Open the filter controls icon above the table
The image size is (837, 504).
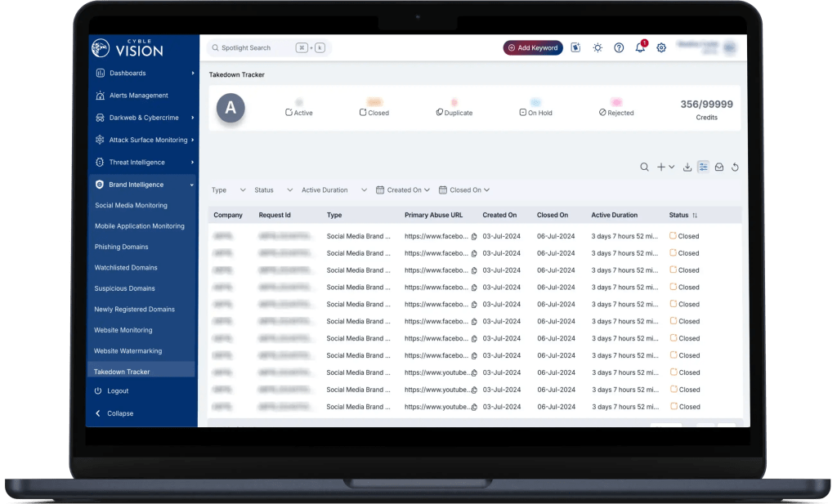coord(703,167)
